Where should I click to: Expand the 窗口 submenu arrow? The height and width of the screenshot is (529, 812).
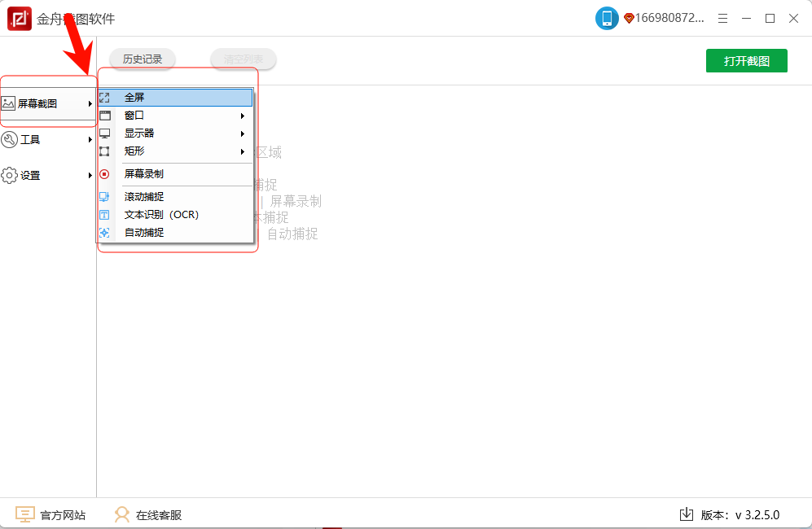pos(243,116)
